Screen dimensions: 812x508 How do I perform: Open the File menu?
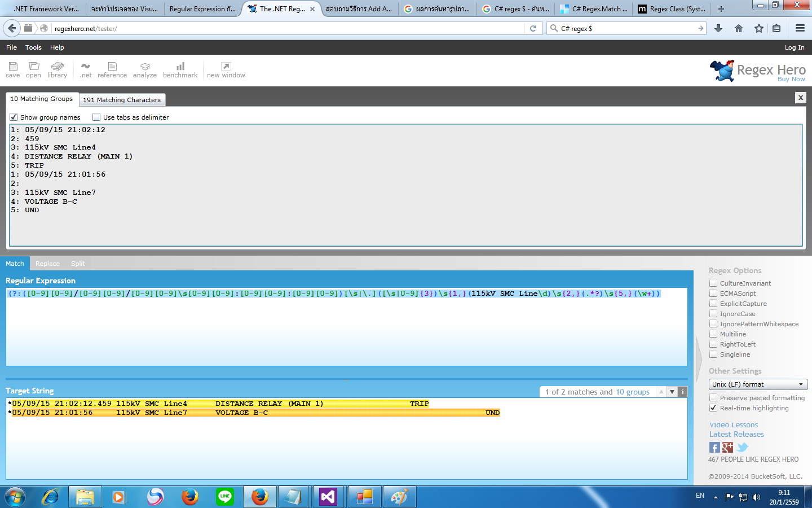11,47
